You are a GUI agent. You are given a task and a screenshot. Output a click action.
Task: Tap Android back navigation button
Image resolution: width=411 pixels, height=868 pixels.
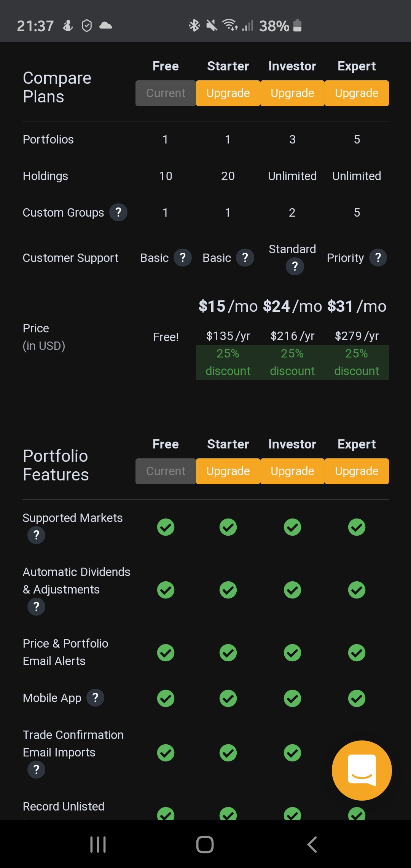312,844
